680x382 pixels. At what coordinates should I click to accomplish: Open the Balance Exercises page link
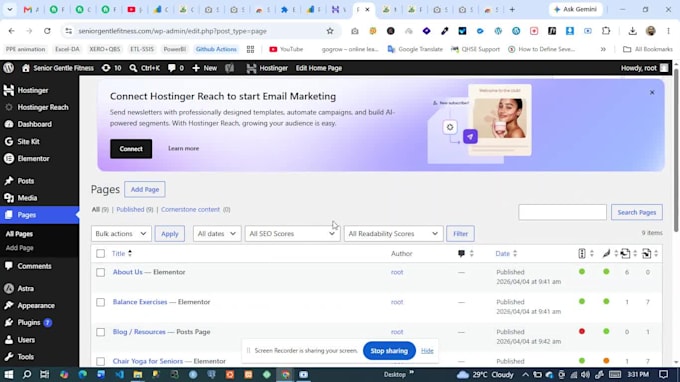point(140,302)
